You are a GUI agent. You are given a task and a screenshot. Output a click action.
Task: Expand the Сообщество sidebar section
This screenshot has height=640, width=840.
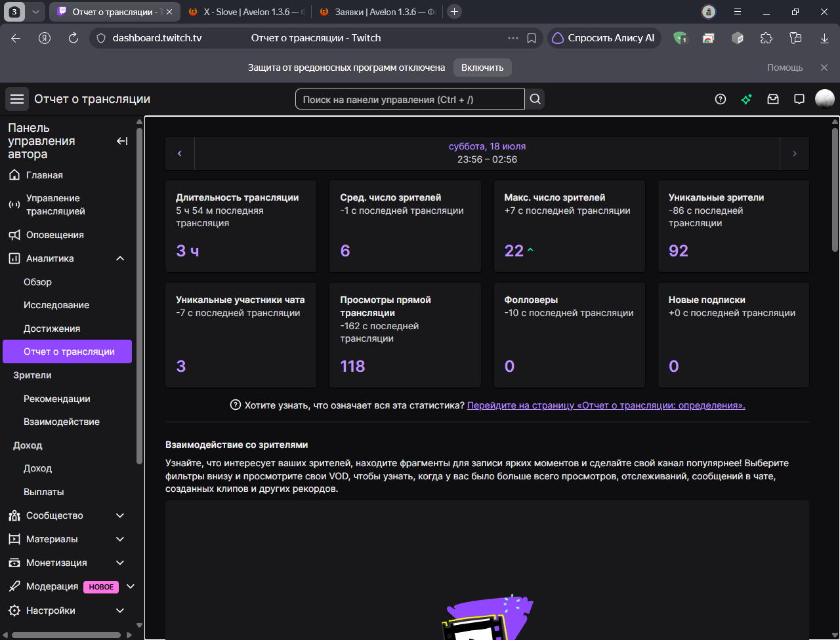click(x=120, y=515)
